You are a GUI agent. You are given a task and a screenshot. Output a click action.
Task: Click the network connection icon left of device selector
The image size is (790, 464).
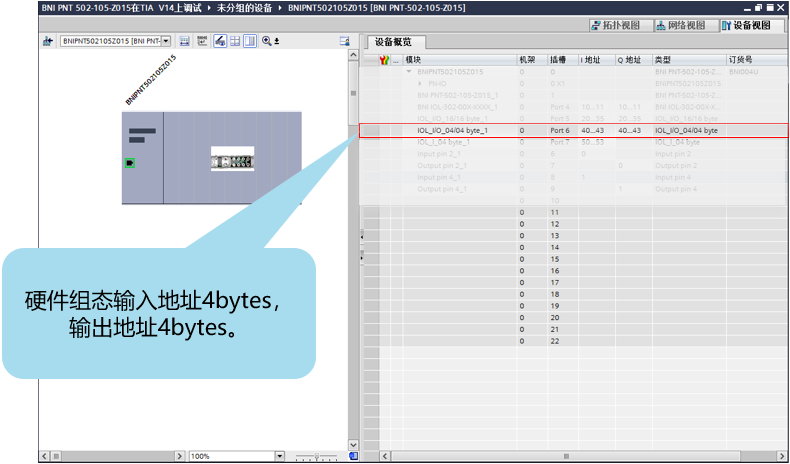[47, 41]
